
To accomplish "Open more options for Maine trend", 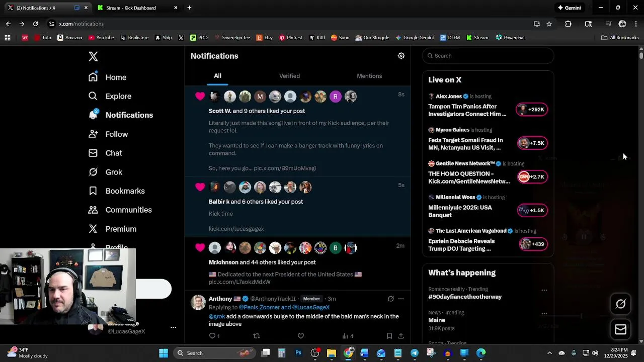I will [x=544, y=313].
